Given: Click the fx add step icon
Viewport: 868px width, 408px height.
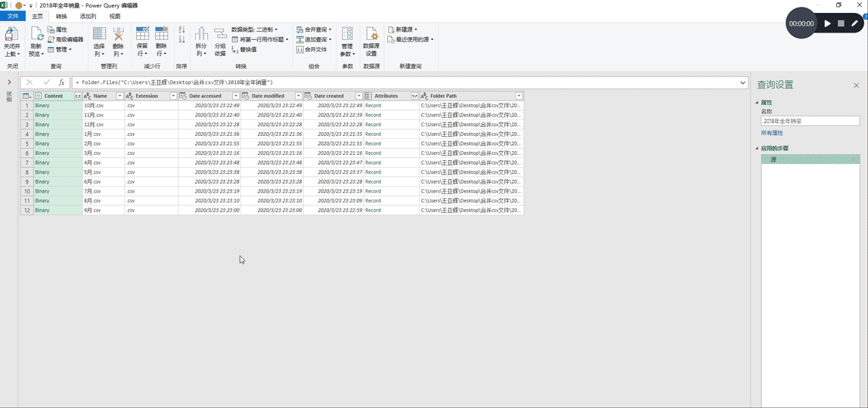Looking at the screenshot, I should [61, 82].
